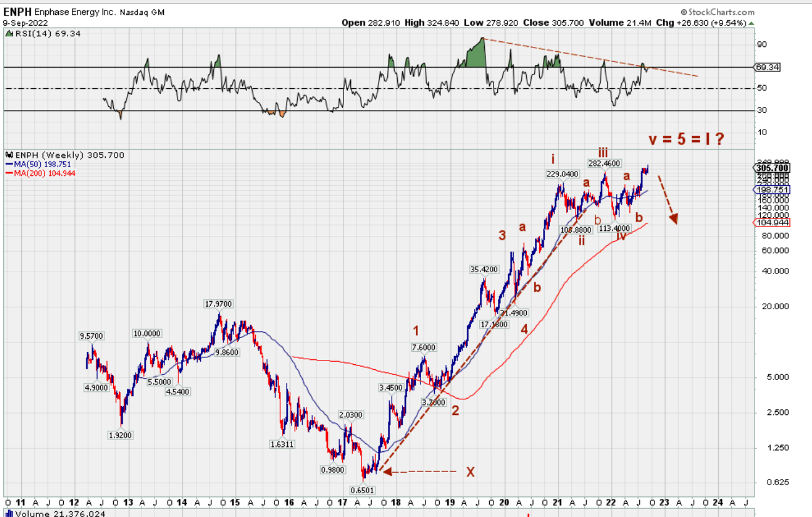Screen dimensions: 812x517
Task: Click the 3.4500 price label
Action: point(391,388)
